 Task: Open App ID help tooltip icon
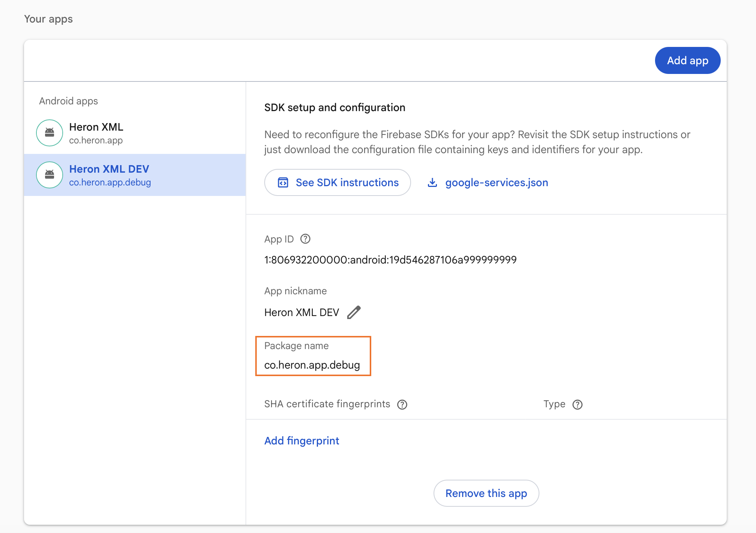[x=306, y=239]
